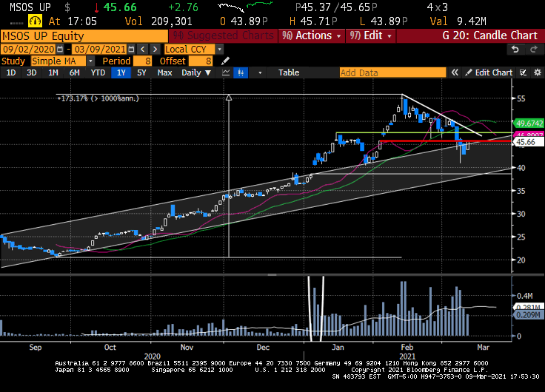Open chart type dropdown arrow
Image resolution: width=545 pixels, height=392 pixels.
260,73
